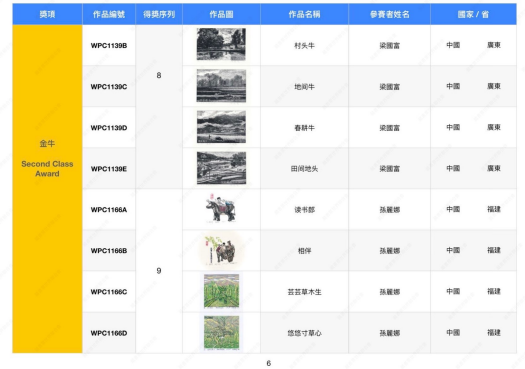Screen dimensions: 525x369
Task: Open the 地间牛 artwork thumbnail
Action: [x=221, y=86]
